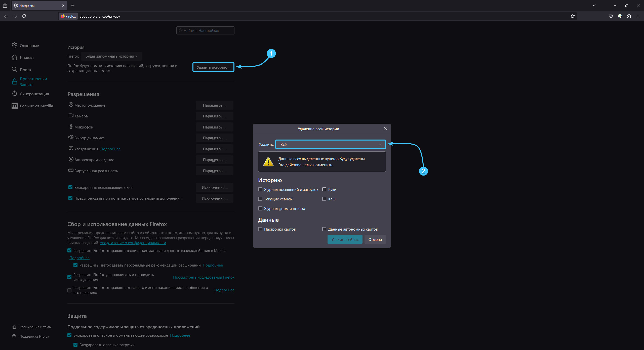644x350 pixels.
Task: Check the Куки checkbox
Action: pos(324,189)
